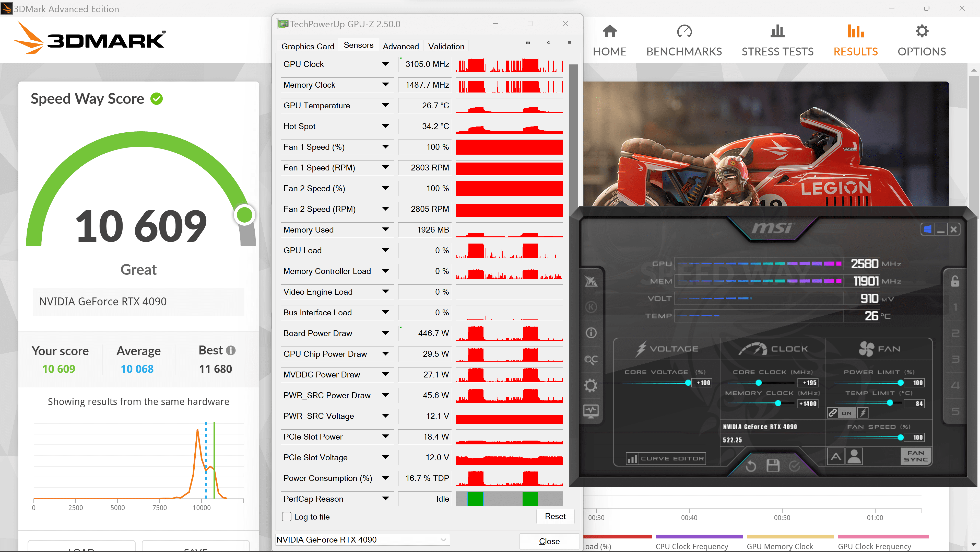
Task: Switch to the Graphics Card tab
Action: (308, 47)
